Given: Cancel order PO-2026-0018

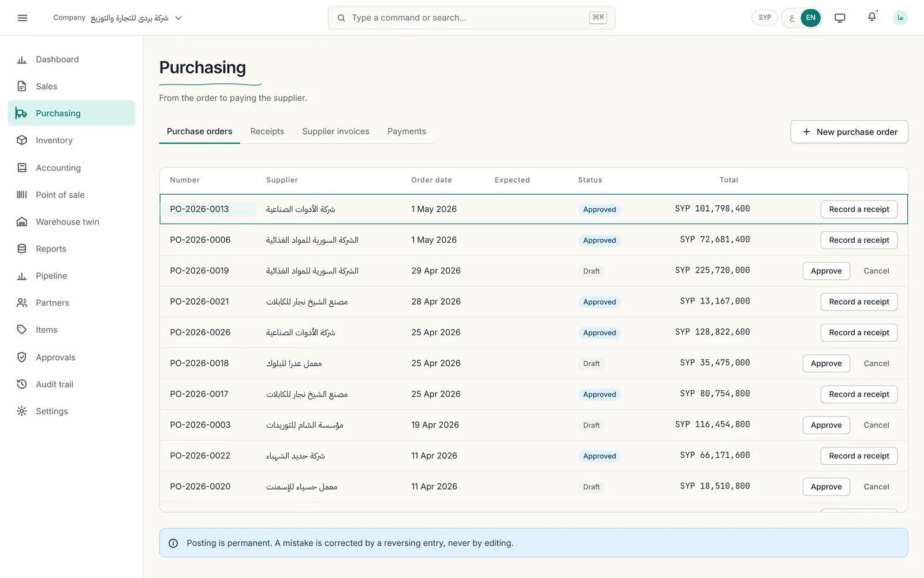Looking at the screenshot, I should pos(876,364).
